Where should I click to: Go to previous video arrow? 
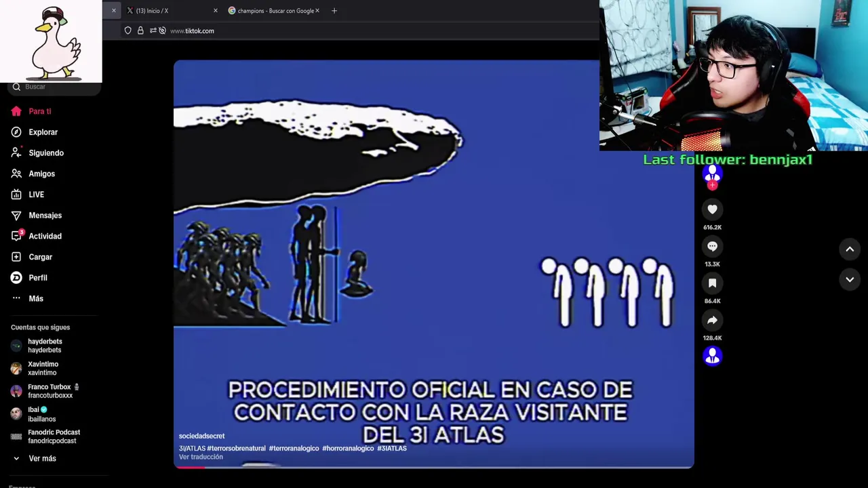point(850,249)
